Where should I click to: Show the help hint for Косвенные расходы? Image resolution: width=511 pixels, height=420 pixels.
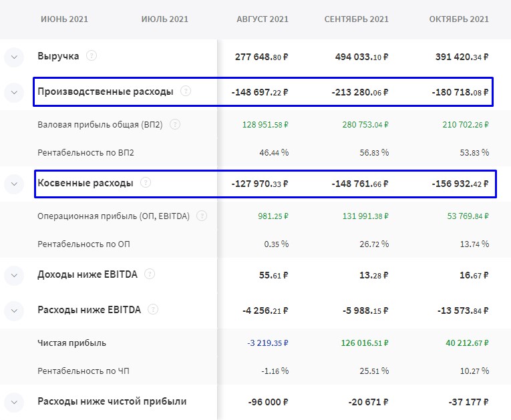coord(146,182)
